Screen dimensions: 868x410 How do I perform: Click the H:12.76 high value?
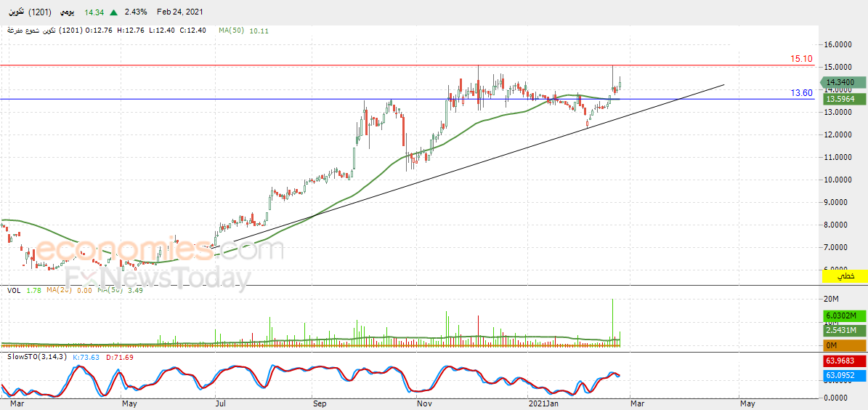tap(131, 31)
